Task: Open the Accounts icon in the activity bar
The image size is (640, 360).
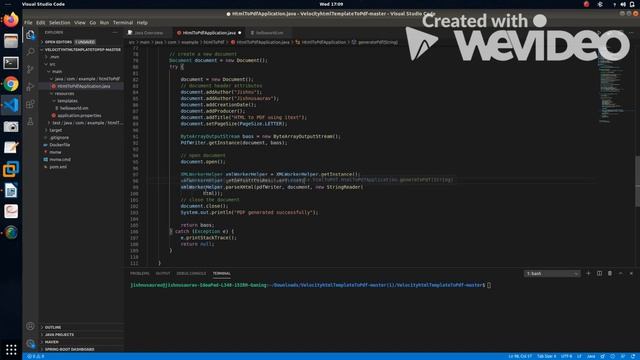Action: [30, 326]
